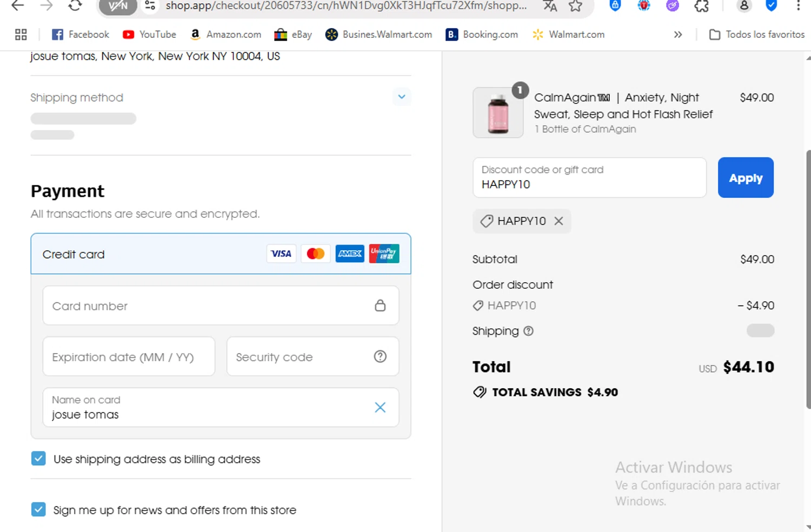Click the Mastercard logo
The height and width of the screenshot is (532, 811).
(315, 254)
